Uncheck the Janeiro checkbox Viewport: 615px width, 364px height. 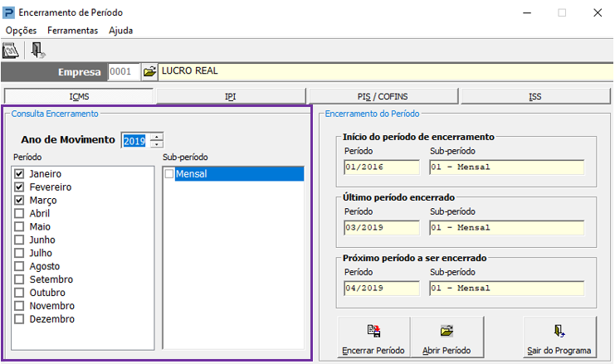19,173
